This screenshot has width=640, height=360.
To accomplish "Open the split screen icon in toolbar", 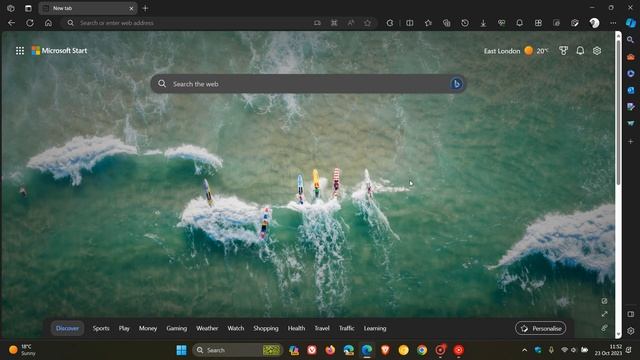I will pyautogui.click(x=409, y=23).
